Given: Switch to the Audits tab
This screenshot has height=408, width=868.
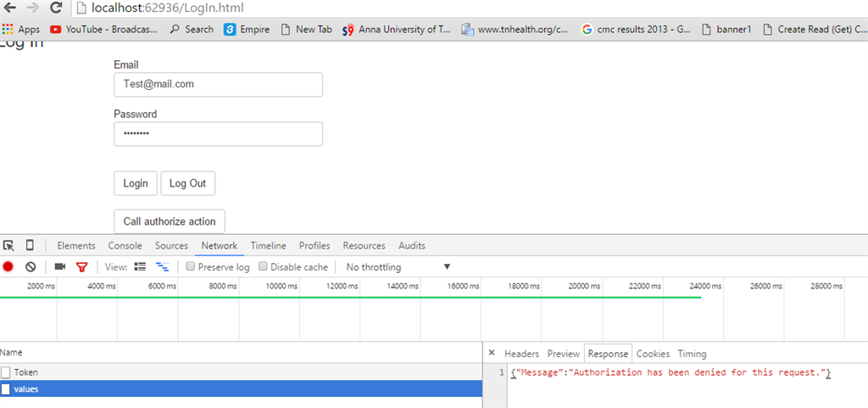Looking at the screenshot, I should tap(412, 246).
